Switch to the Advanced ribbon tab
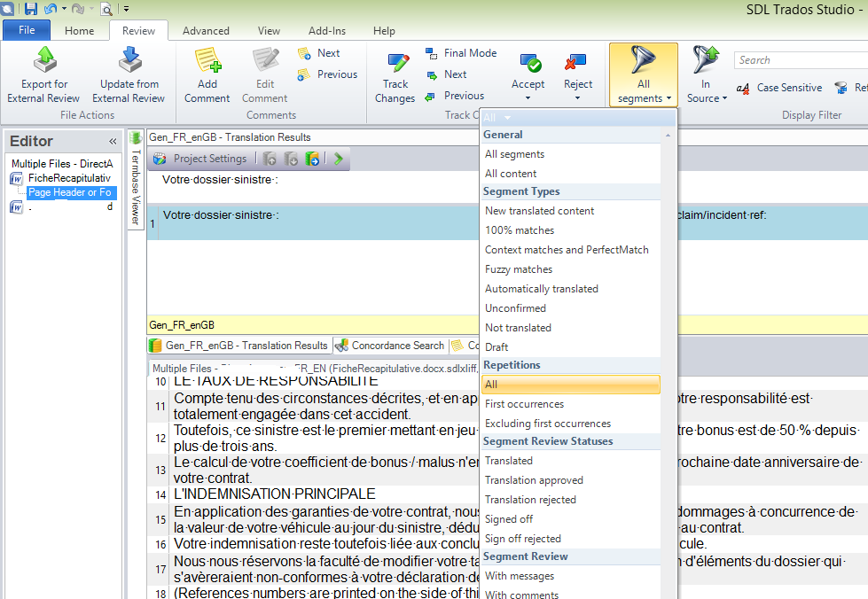868x599 pixels. point(206,31)
